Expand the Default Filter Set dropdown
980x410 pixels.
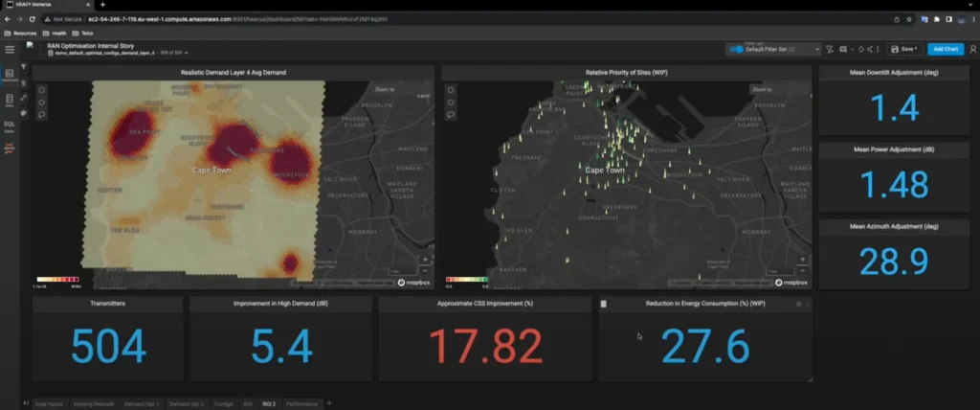point(817,49)
